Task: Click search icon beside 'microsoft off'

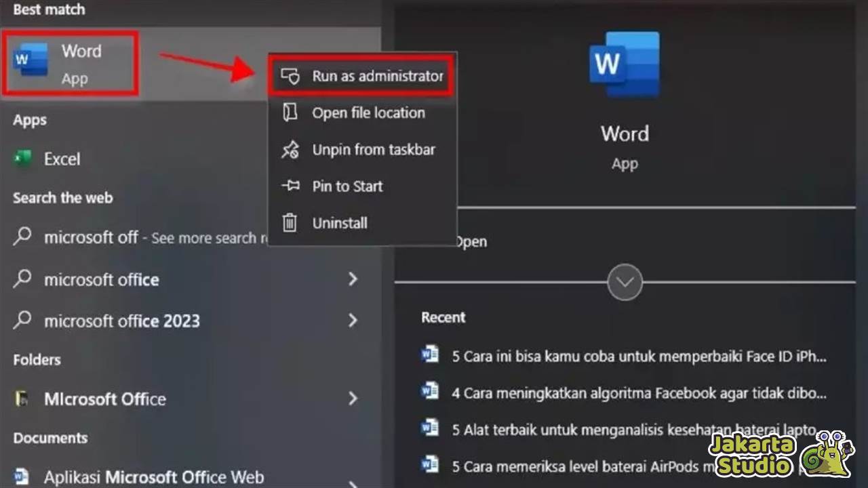Action: [x=22, y=237]
